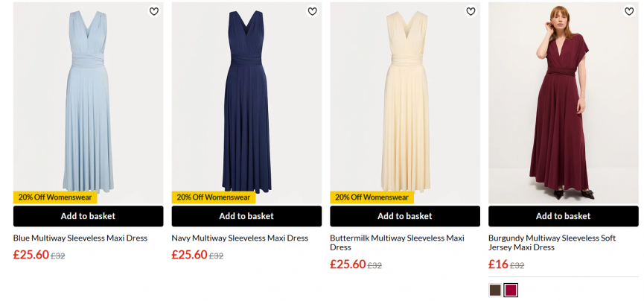Add the Navy Multiway dress to basket
Image resolution: width=644 pixels, height=301 pixels.
pos(246,216)
